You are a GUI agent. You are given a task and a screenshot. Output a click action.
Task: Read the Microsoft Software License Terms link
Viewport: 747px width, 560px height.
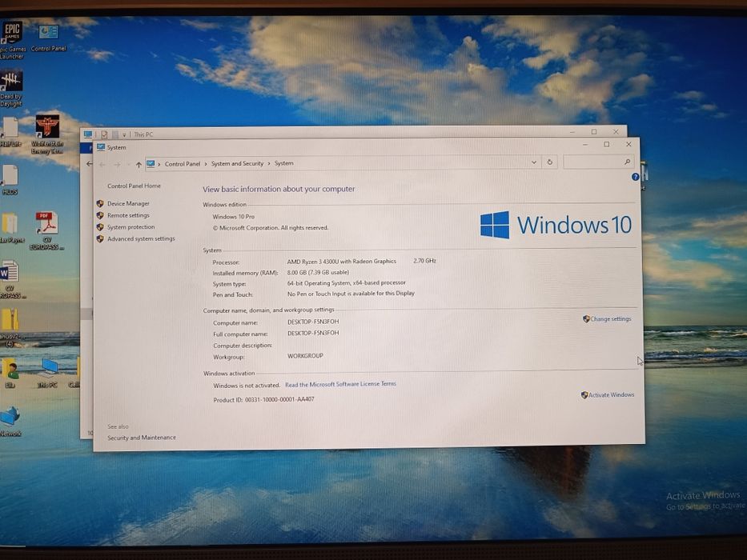pyautogui.click(x=340, y=384)
